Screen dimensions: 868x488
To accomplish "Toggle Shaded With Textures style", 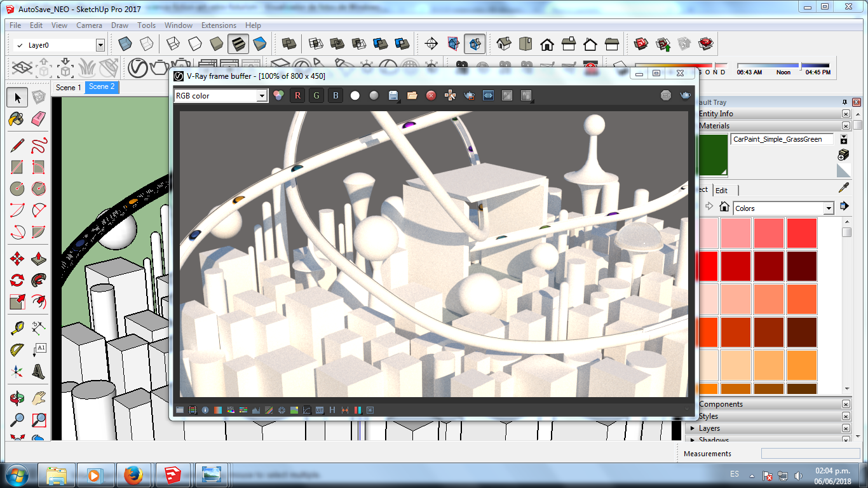I will click(238, 44).
